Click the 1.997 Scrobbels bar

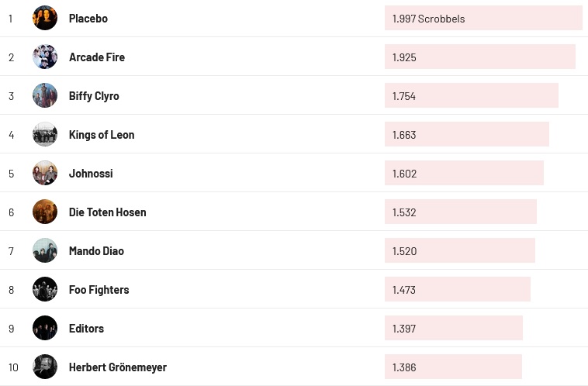(x=483, y=18)
